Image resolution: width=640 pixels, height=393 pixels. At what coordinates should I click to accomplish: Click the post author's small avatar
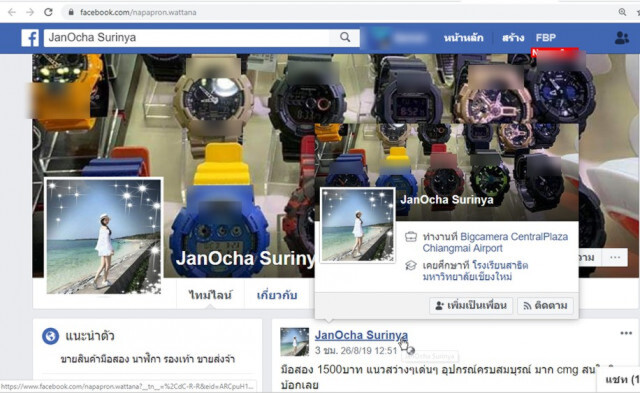pyautogui.click(x=294, y=342)
